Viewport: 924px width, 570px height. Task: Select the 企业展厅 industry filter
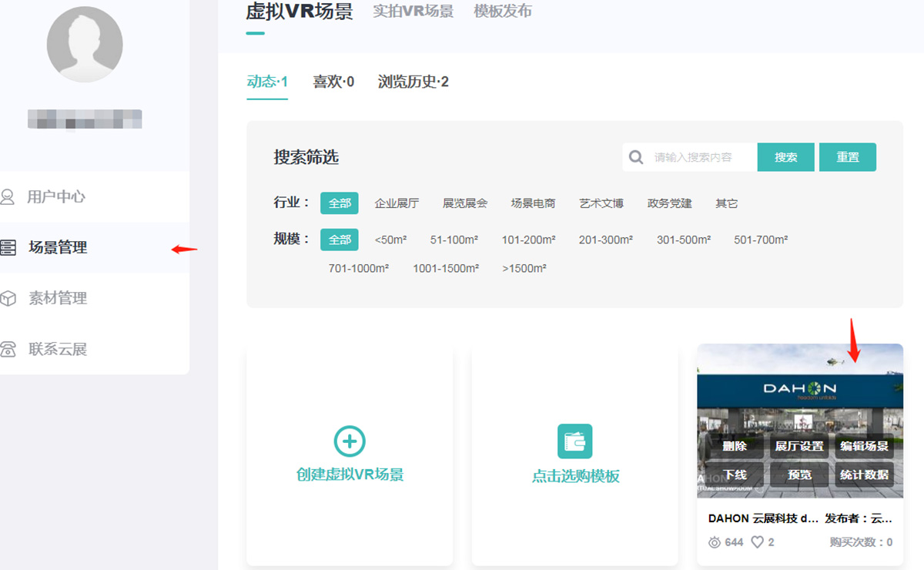click(397, 203)
